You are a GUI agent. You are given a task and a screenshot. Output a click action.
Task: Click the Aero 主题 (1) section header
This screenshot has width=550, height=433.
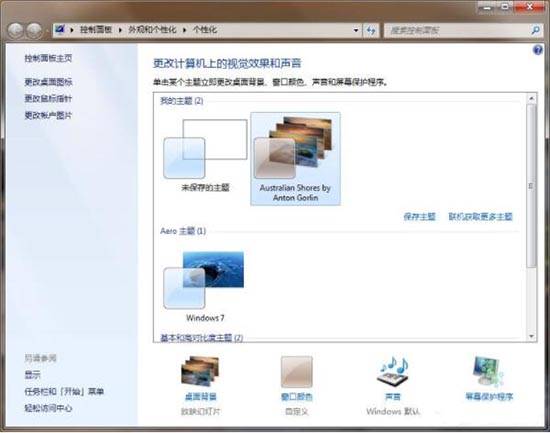point(183,231)
